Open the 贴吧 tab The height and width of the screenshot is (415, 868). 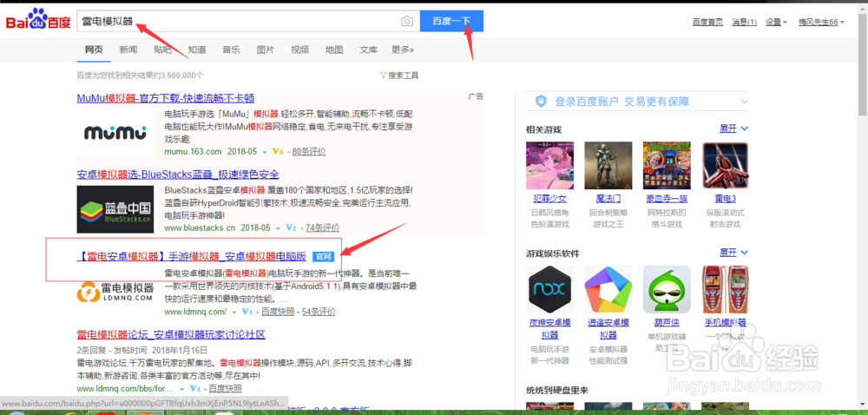[162, 49]
